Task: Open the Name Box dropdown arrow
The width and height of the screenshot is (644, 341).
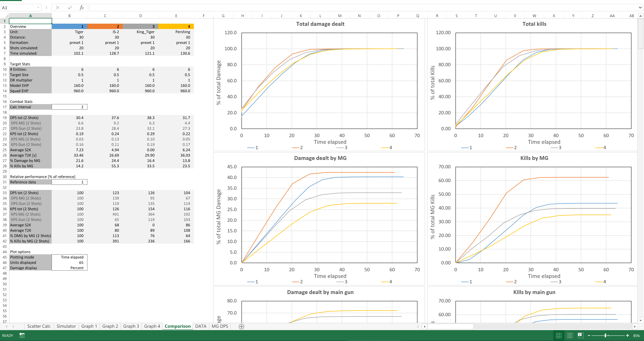Action: click(x=38, y=8)
